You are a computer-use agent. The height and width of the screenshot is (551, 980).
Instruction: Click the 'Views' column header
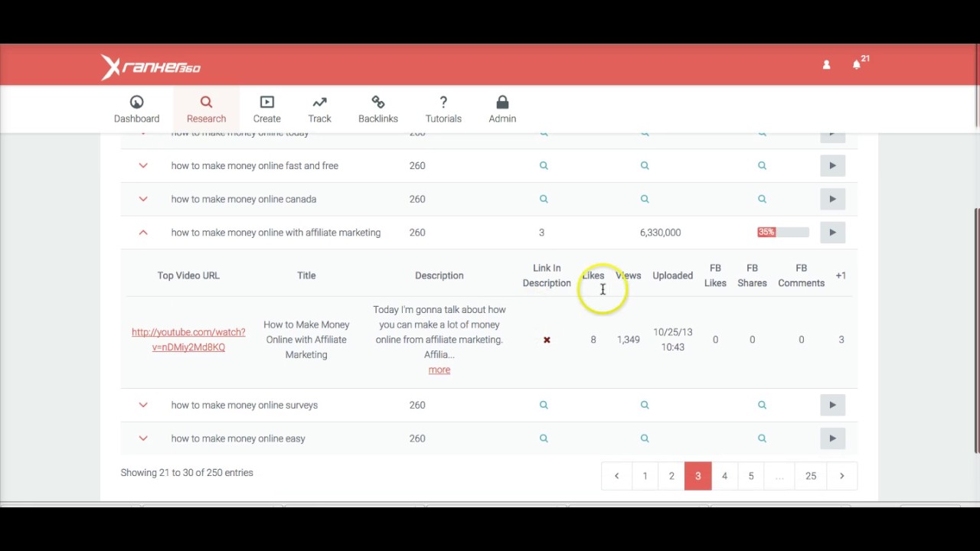pos(629,275)
